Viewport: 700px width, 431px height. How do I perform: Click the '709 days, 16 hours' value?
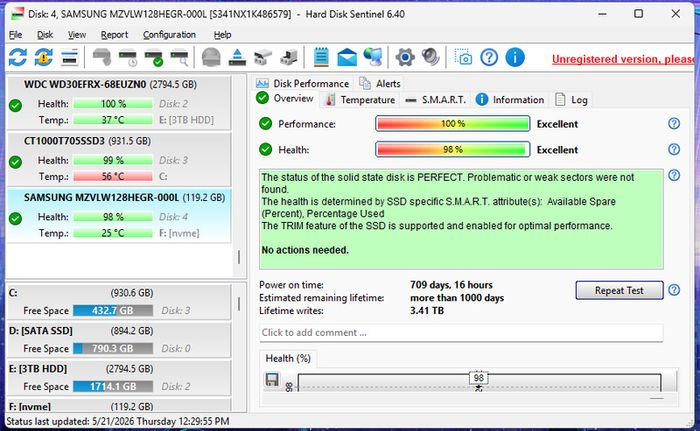point(451,285)
